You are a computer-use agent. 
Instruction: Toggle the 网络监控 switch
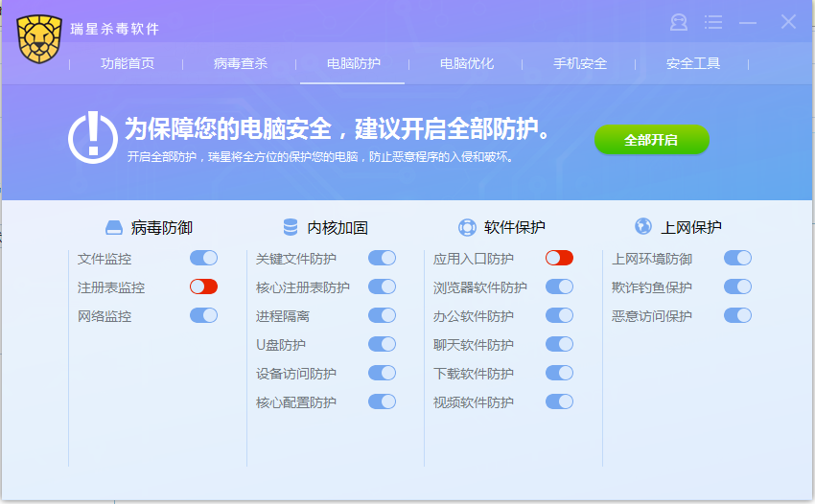[203, 315]
